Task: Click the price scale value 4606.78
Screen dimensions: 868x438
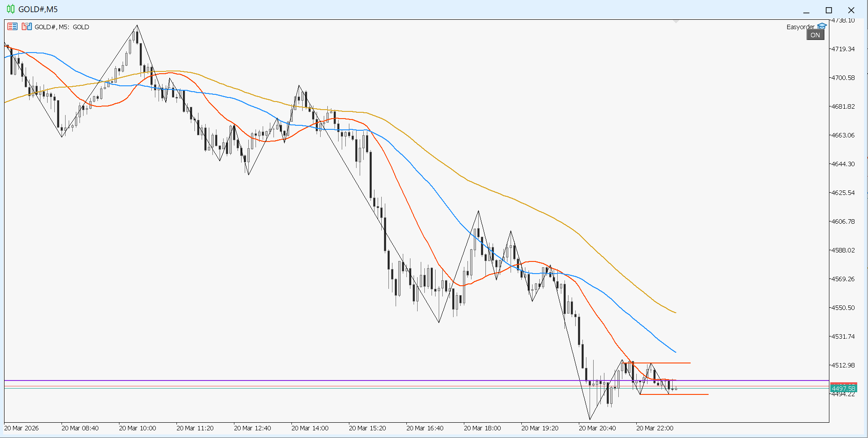Action: point(843,221)
